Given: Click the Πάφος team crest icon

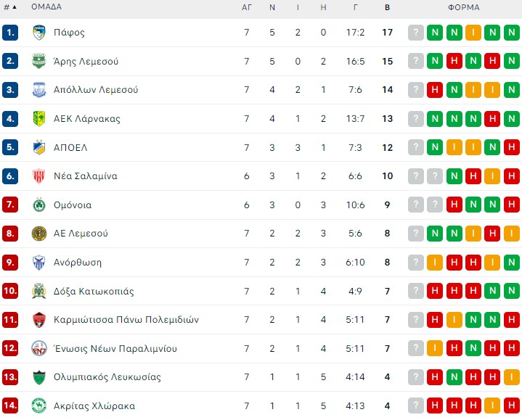Looking at the screenshot, I should 39,33.
